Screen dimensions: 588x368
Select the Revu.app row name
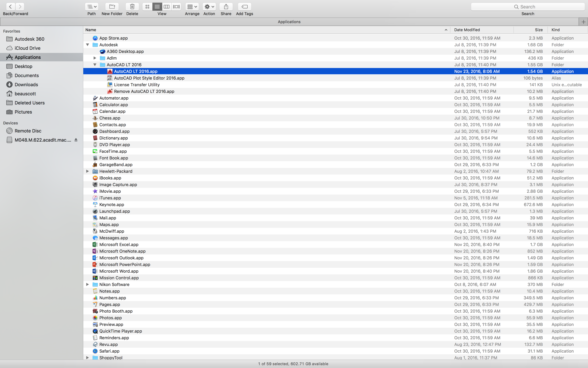[x=108, y=344]
